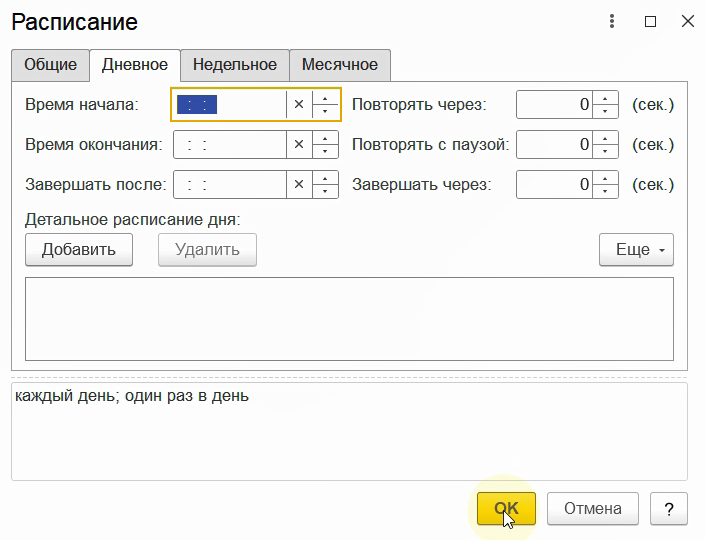Cancel the dialog with Отмена
Image resolution: width=705 pixels, height=540 pixels.
coord(593,508)
